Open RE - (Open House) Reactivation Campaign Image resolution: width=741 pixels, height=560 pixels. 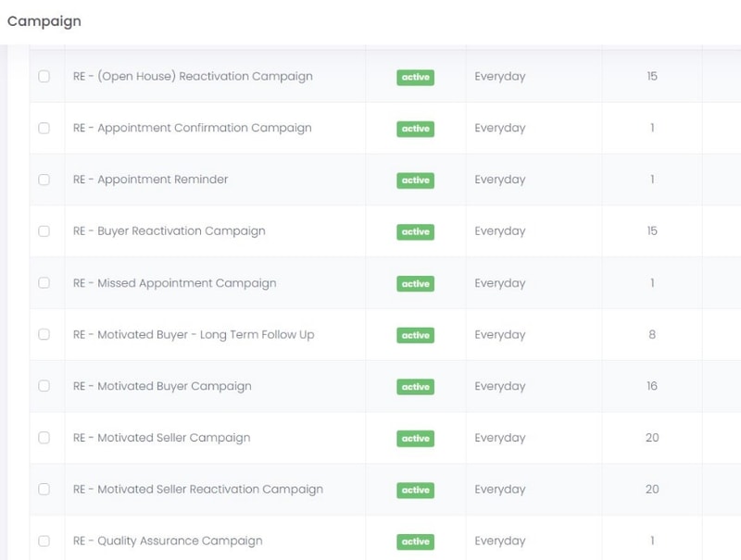point(193,77)
